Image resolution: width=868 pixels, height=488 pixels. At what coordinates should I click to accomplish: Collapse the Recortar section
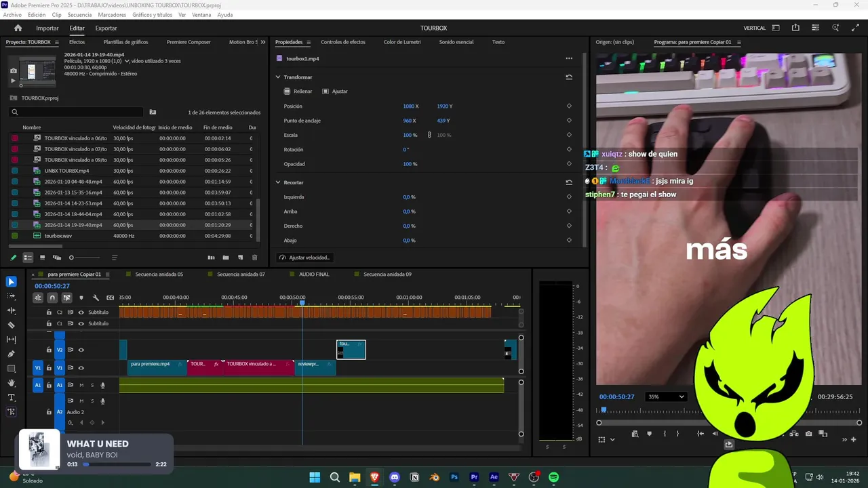pos(278,182)
